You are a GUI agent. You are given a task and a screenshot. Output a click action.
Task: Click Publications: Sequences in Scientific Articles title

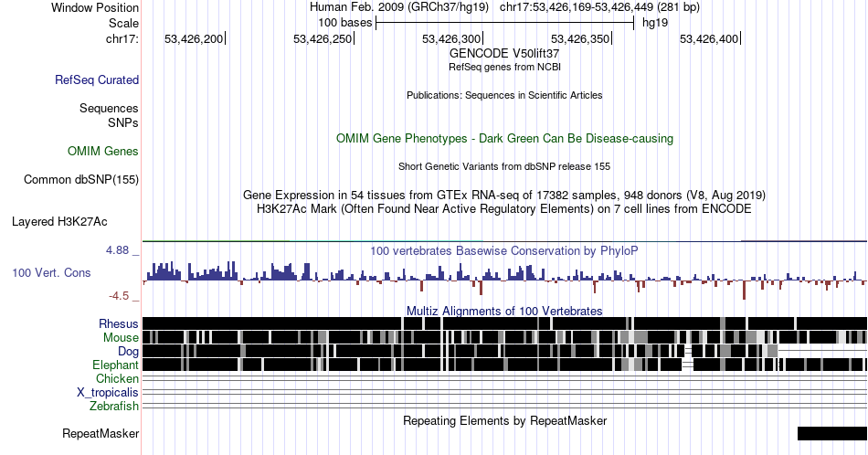tap(504, 95)
